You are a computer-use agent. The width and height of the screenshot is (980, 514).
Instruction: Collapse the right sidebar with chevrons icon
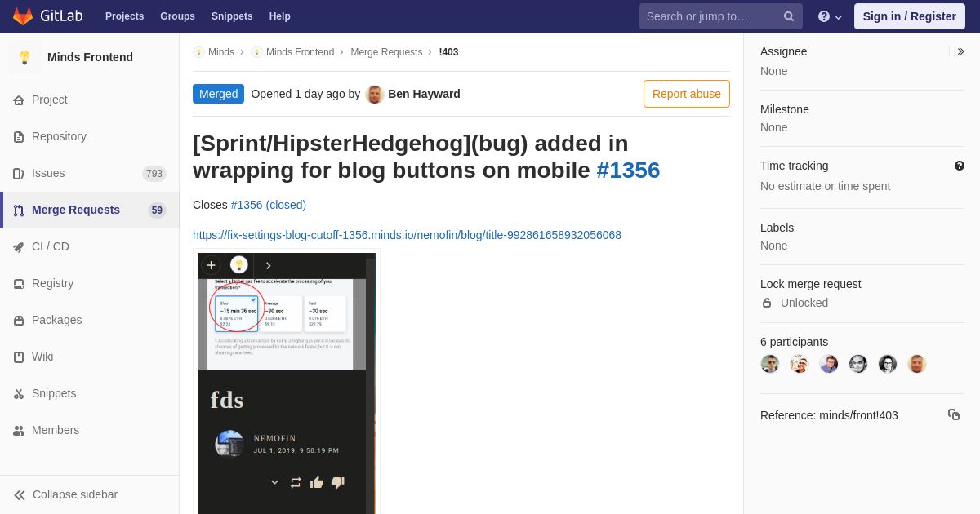click(960, 51)
